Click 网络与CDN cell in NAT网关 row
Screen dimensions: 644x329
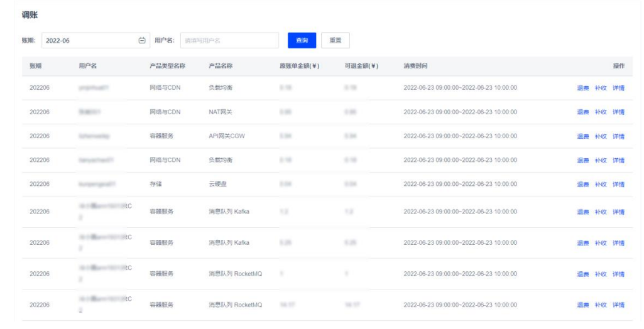[x=165, y=112]
